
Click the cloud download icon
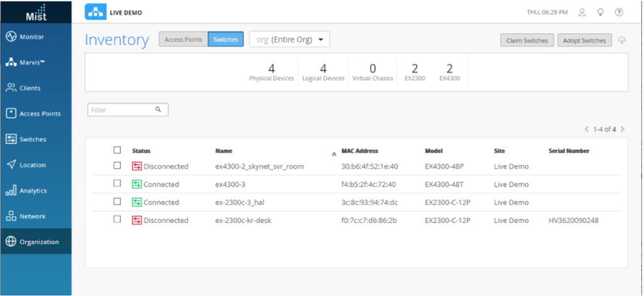[x=622, y=40]
